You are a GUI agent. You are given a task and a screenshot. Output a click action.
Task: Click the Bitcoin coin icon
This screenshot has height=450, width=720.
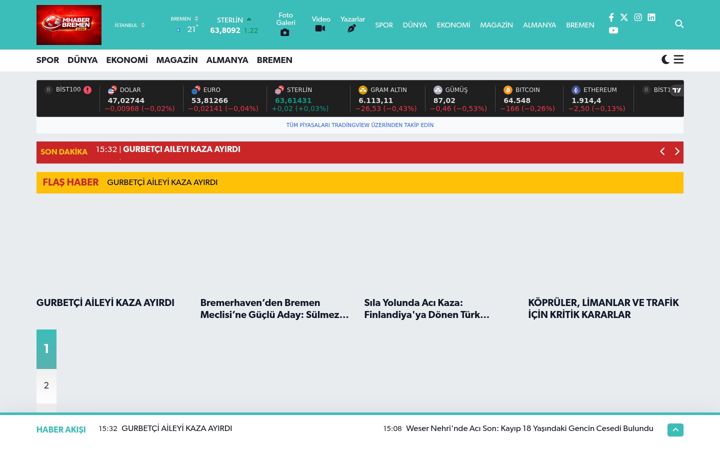pyautogui.click(x=508, y=90)
